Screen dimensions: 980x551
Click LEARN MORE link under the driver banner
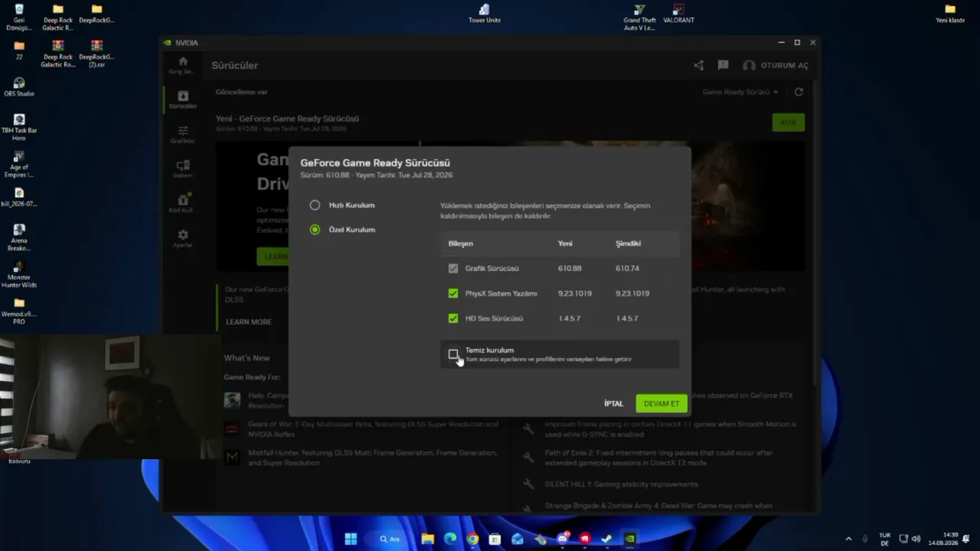click(x=249, y=322)
